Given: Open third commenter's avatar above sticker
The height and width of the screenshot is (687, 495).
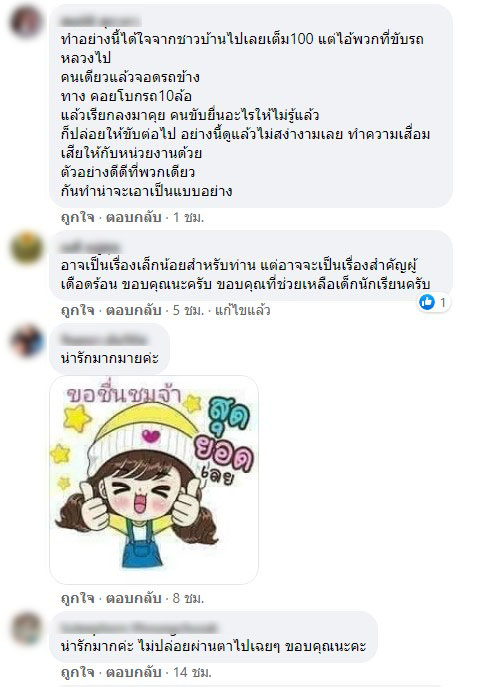Looking at the screenshot, I should coord(26,341).
